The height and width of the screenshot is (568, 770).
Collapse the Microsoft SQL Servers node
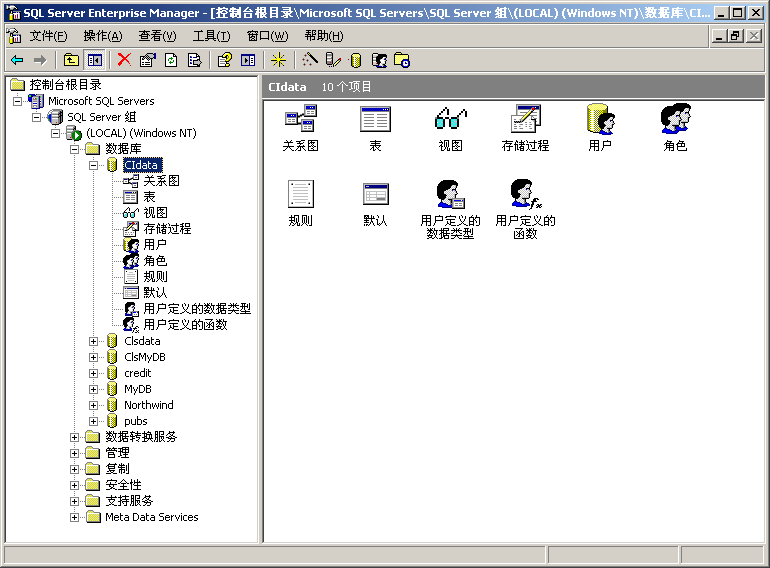[x=18, y=101]
